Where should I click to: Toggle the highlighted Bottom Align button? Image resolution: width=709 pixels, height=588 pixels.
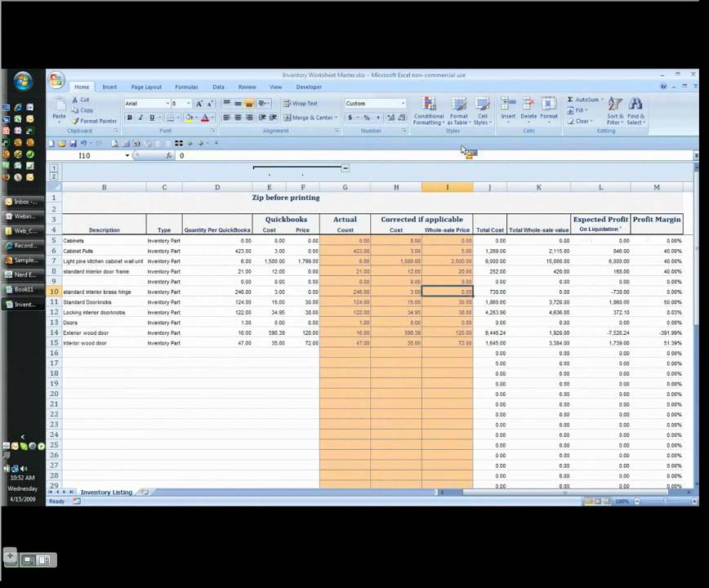(248, 104)
